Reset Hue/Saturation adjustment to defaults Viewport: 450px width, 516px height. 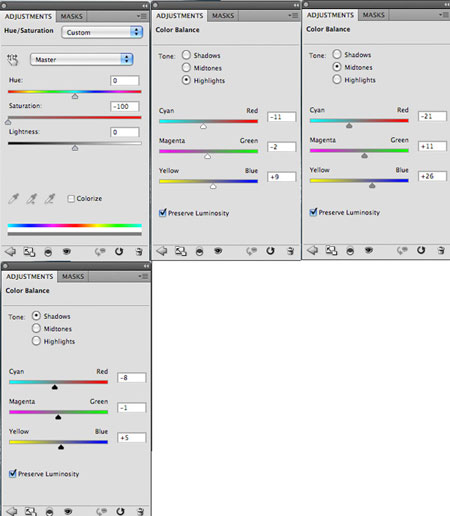point(119,252)
